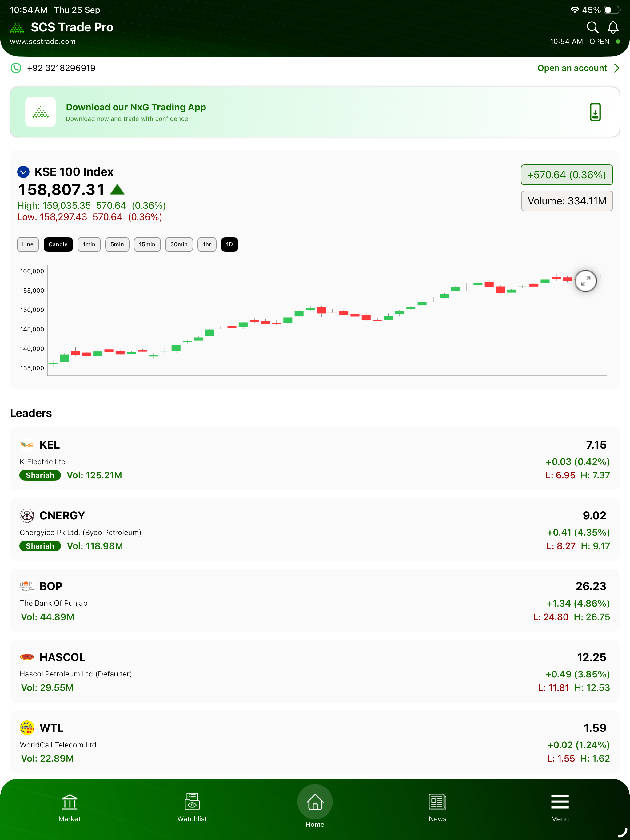Tap WTL change +0.02 (1.24%)
Screen dimensions: 630x840
(578, 744)
